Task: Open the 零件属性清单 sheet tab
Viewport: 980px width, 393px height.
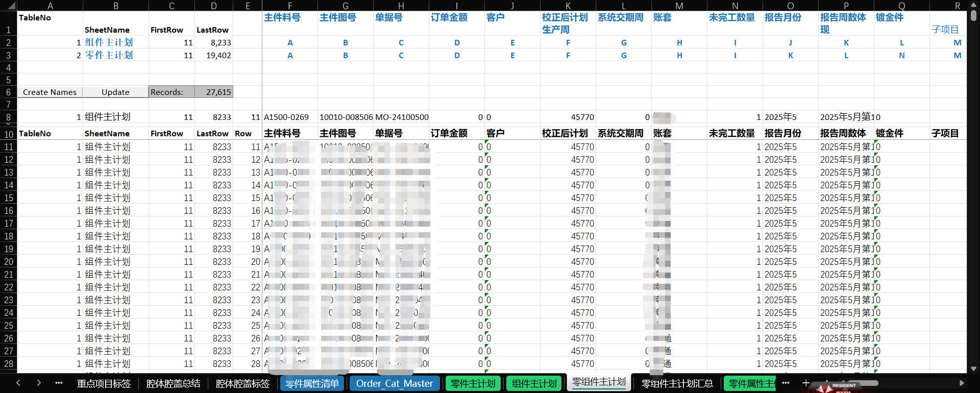Action: click(x=312, y=383)
